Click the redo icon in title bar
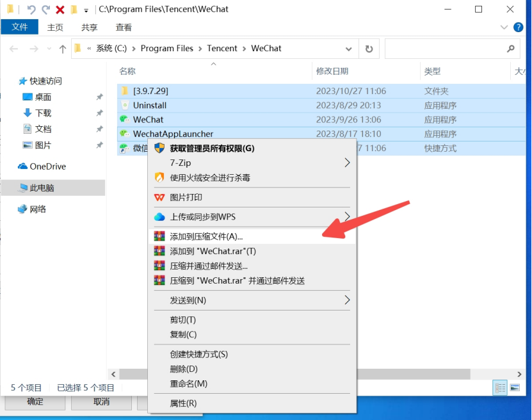Image resolution: width=532 pixels, height=420 pixels. 46,10
